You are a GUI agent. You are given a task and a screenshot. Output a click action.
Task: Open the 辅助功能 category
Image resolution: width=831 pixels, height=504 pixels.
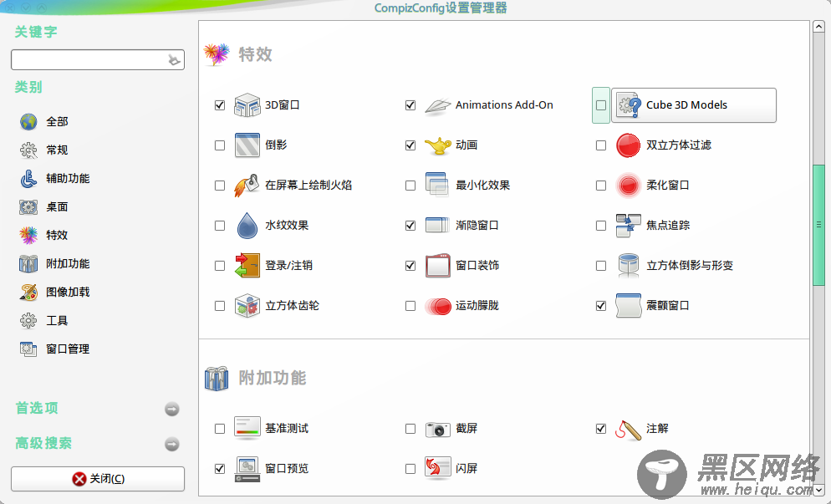click(x=68, y=178)
